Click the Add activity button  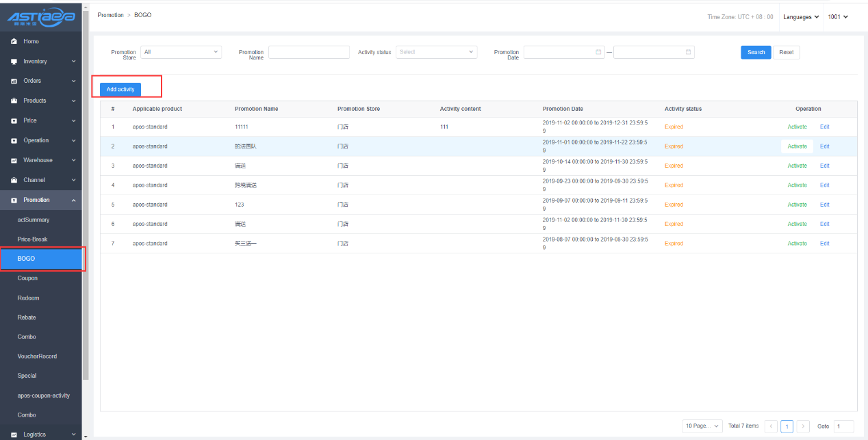[x=120, y=90]
